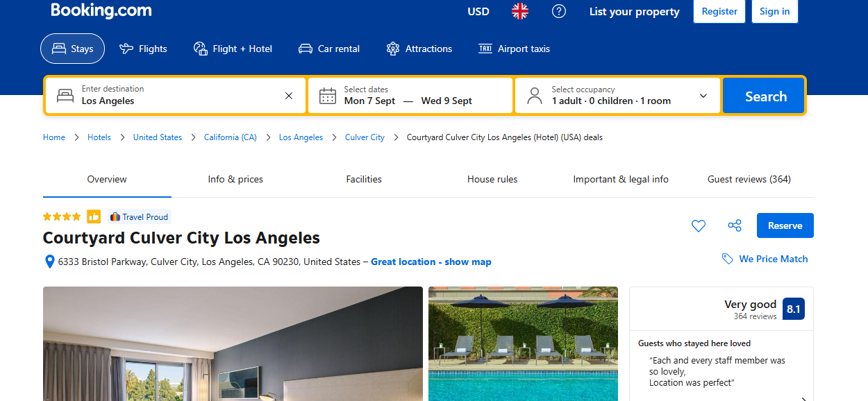868x401 pixels.
Task: Switch to the Facilities tab
Action: [x=364, y=179]
